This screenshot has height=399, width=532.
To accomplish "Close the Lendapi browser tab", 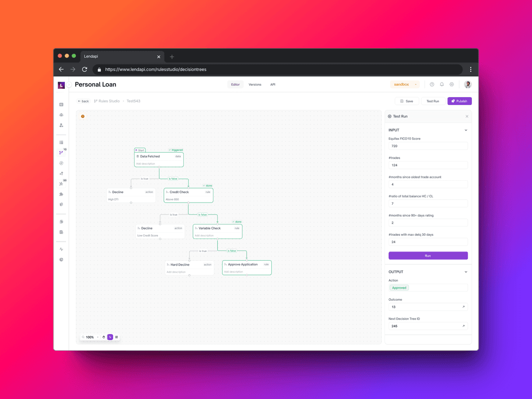I will (x=158, y=57).
